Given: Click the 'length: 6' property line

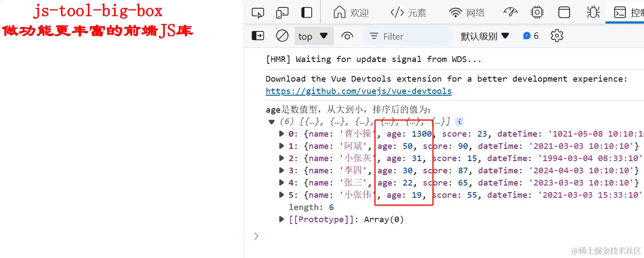Looking at the screenshot, I should coord(311,207).
